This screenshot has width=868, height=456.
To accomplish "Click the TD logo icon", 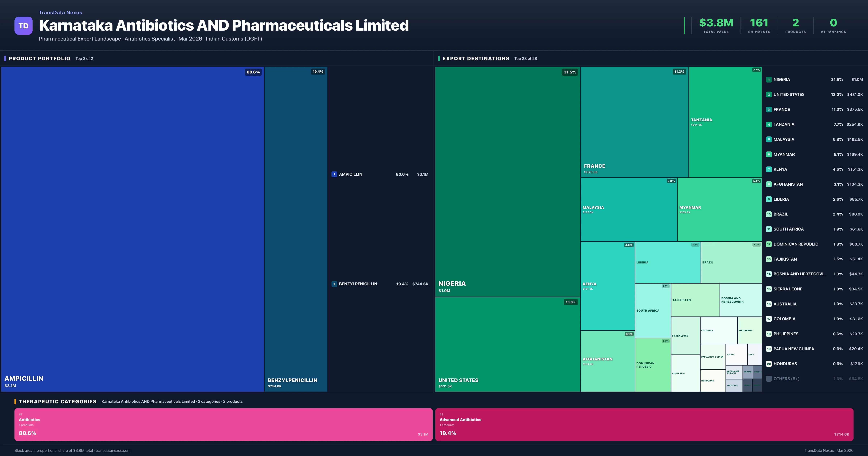I will (23, 26).
